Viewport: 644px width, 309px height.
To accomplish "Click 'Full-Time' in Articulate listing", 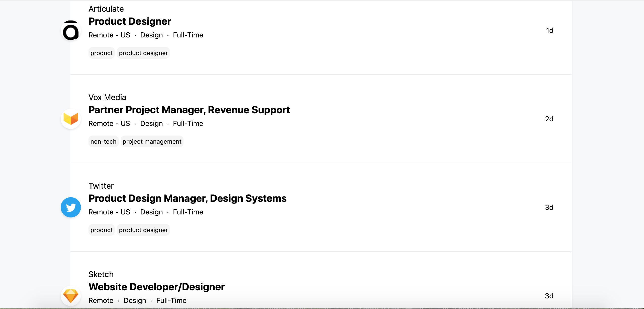I will coord(188,35).
